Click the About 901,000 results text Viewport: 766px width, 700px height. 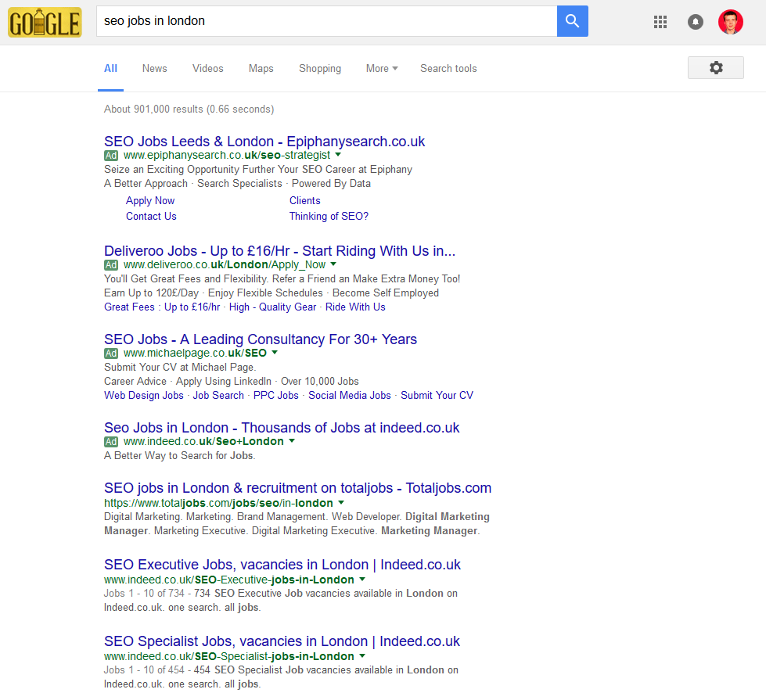click(189, 109)
